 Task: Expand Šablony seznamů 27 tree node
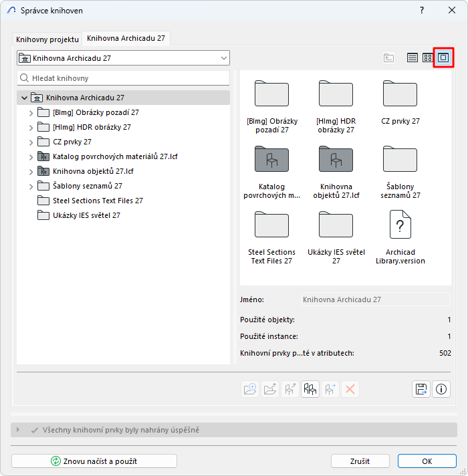[31, 187]
